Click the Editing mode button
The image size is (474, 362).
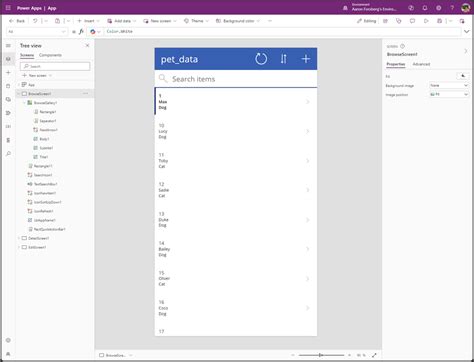point(366,21)
